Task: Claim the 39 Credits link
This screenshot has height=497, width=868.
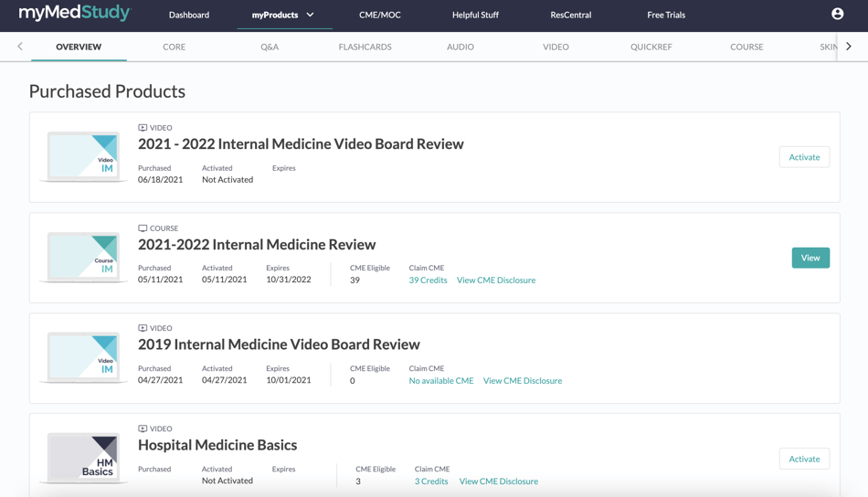Action: click(428, 280)
